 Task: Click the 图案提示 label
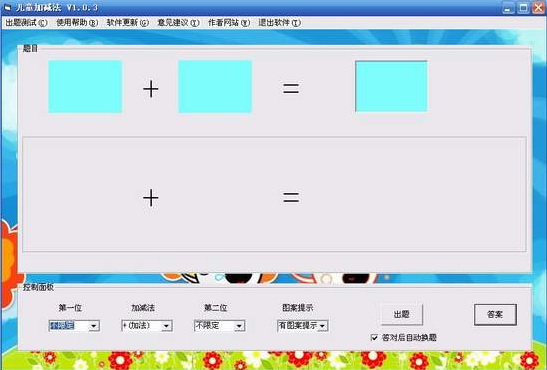(298, 308)
